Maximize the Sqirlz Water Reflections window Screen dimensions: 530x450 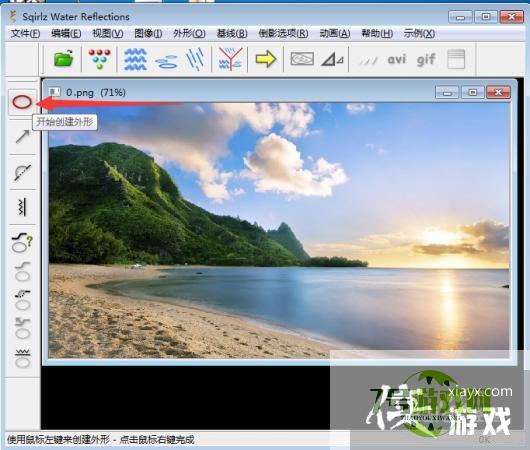(486, 17)
